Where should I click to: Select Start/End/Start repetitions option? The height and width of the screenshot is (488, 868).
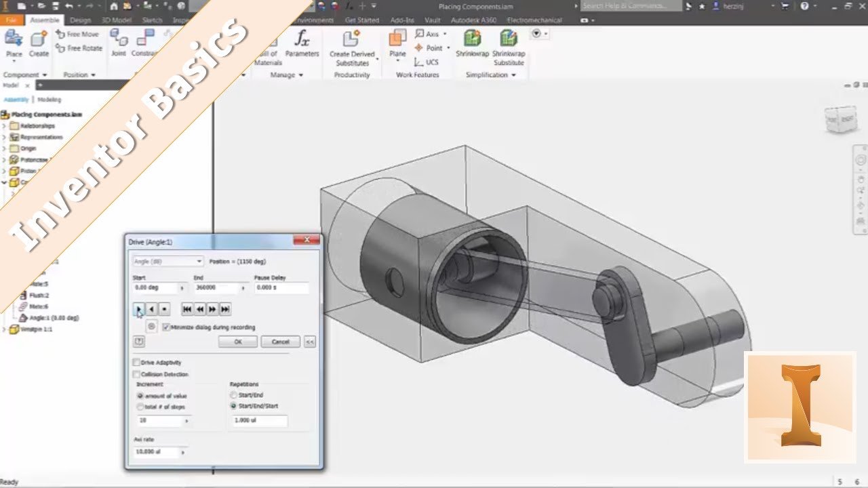point(234,406)
